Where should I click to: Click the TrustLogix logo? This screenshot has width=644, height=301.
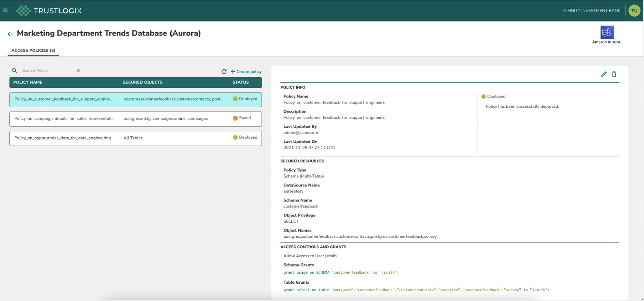[48, 10]
